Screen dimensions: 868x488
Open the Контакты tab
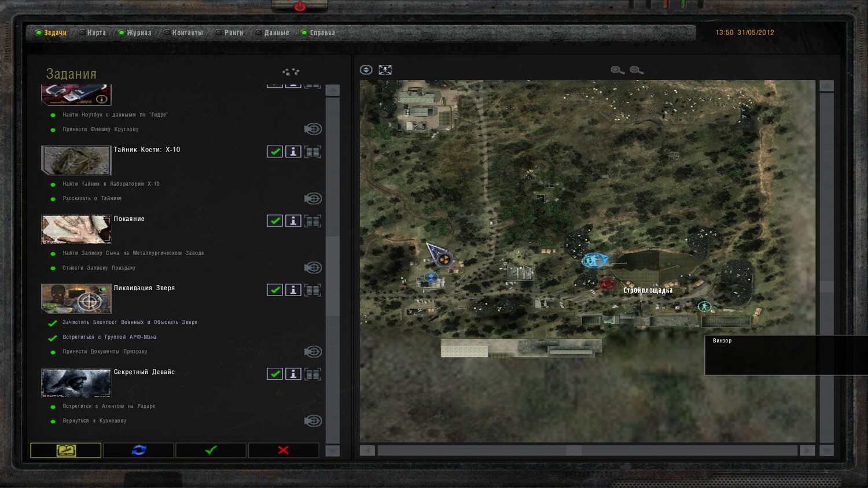(x=187, y=33)
